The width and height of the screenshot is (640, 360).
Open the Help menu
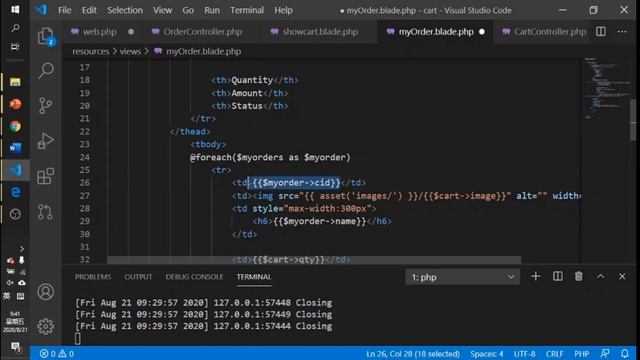point(283,10)
